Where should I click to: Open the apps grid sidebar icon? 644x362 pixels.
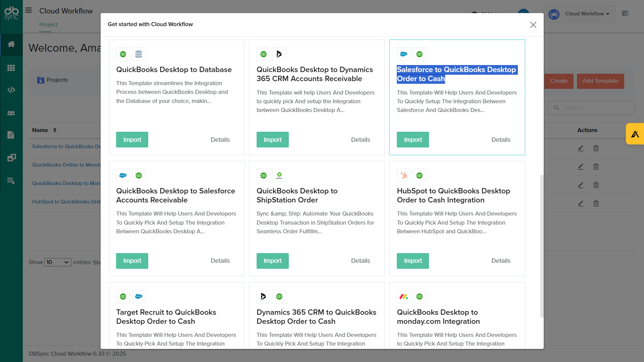coord(11,68)
